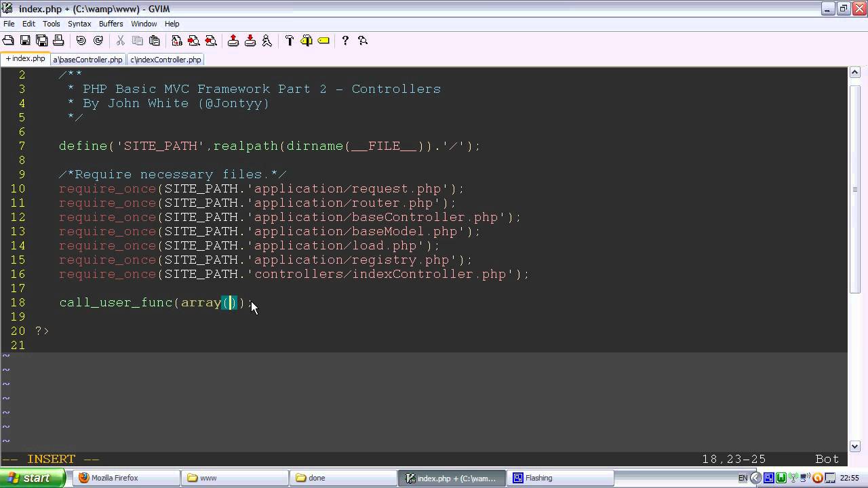
Task: Click the 'application/registry.php' require line
Action: pyautogui.click(x=265, y=260)
